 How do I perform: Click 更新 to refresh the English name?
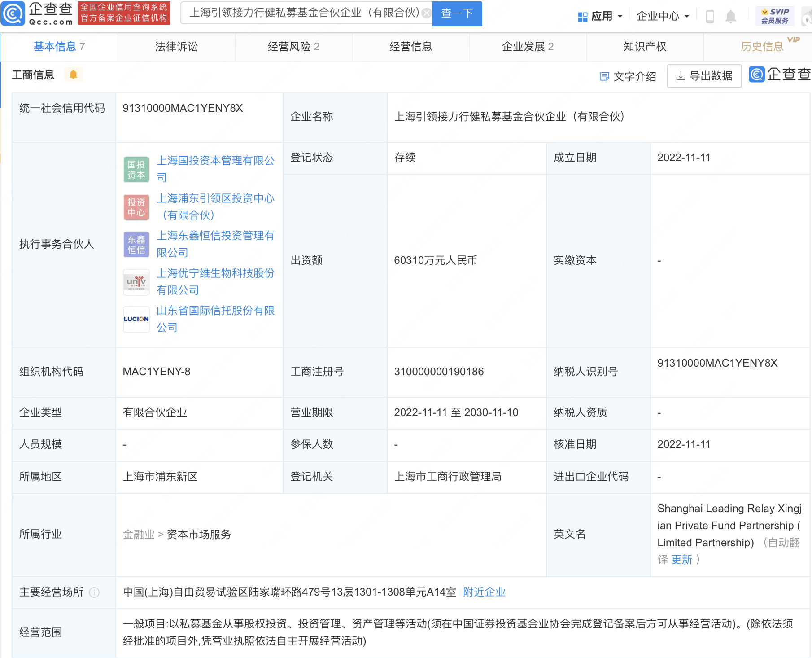(682, 559)
